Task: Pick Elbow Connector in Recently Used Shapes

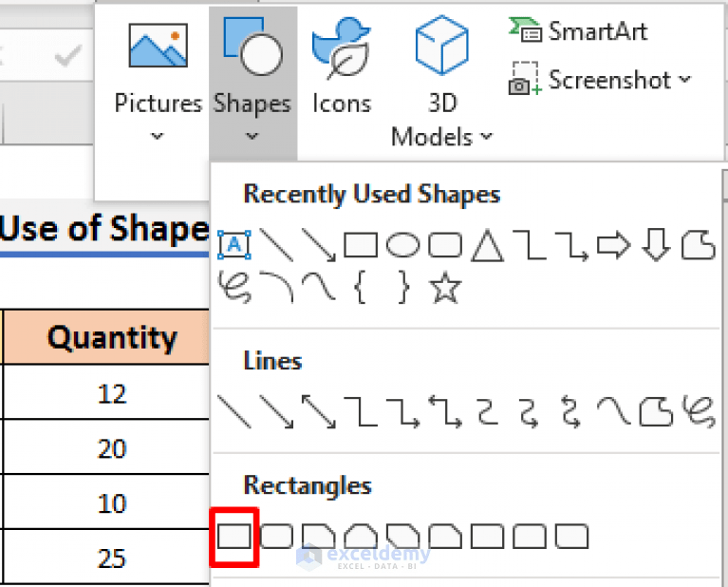Action: (x=530, y=244)
